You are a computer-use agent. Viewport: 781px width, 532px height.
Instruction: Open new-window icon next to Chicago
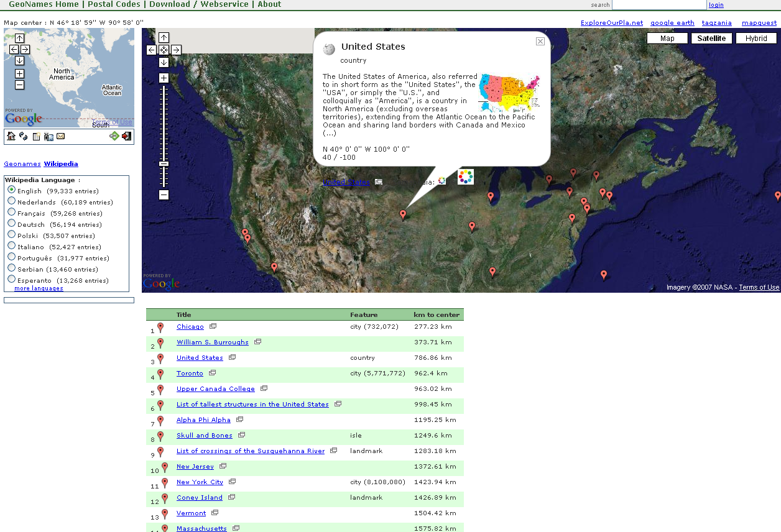213,326
